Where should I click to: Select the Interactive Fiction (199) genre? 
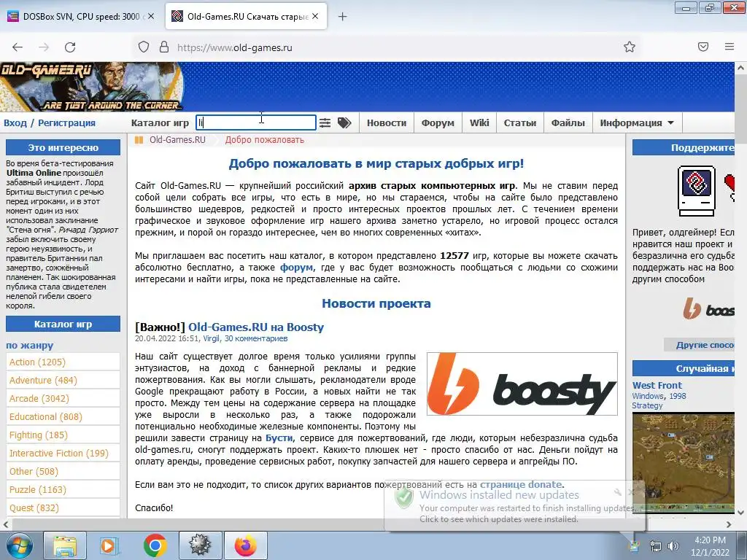[x=63, y=454]
